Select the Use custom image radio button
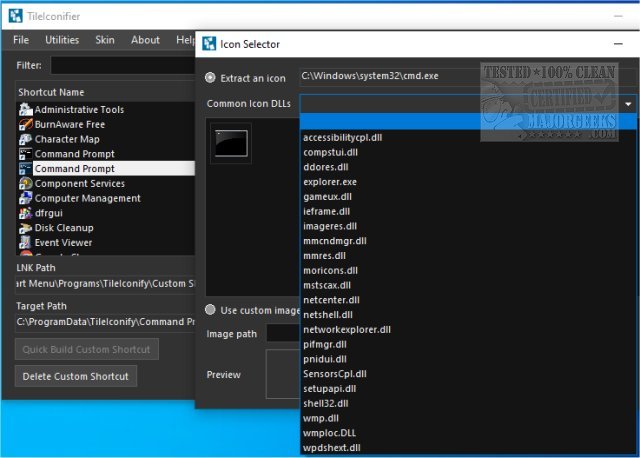640x458 pixels. tap(210, 310)
